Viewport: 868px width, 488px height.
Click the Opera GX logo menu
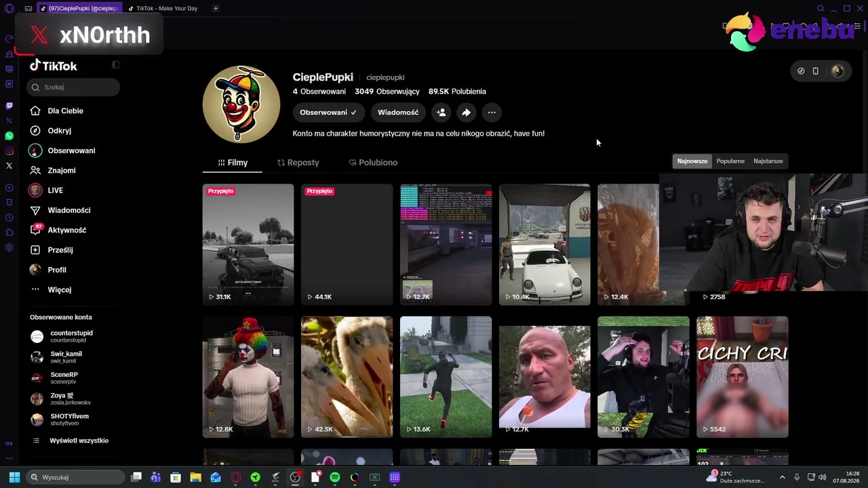tap(9, 8)
